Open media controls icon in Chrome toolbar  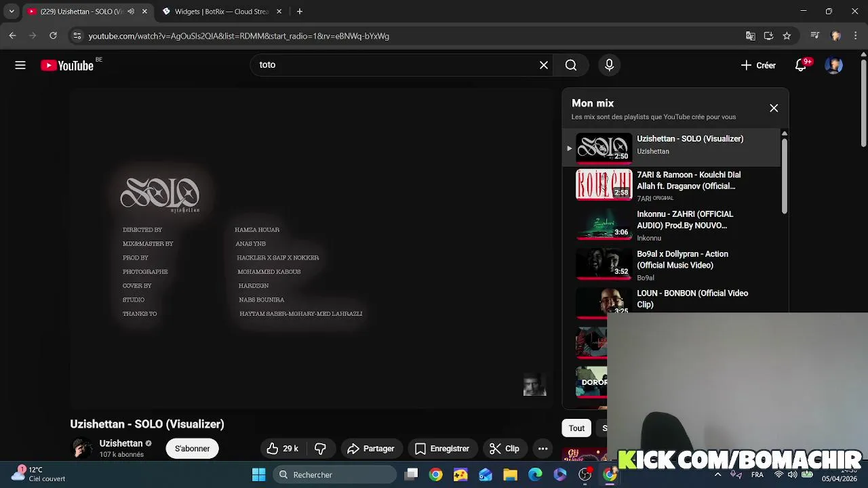[x=815, y=36]
